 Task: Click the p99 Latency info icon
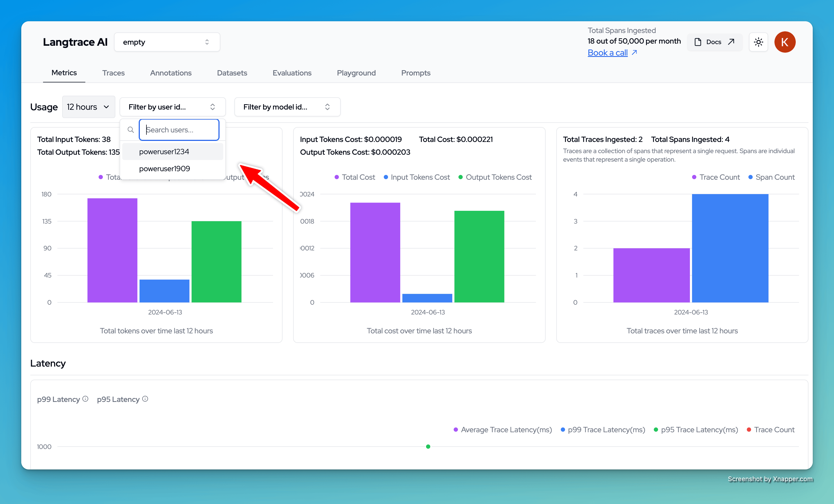pyautogui.click(x=85, y=399)
